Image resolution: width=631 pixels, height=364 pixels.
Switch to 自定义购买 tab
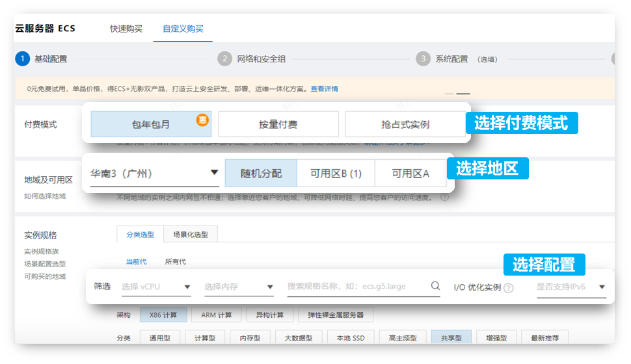click(183, 29)
